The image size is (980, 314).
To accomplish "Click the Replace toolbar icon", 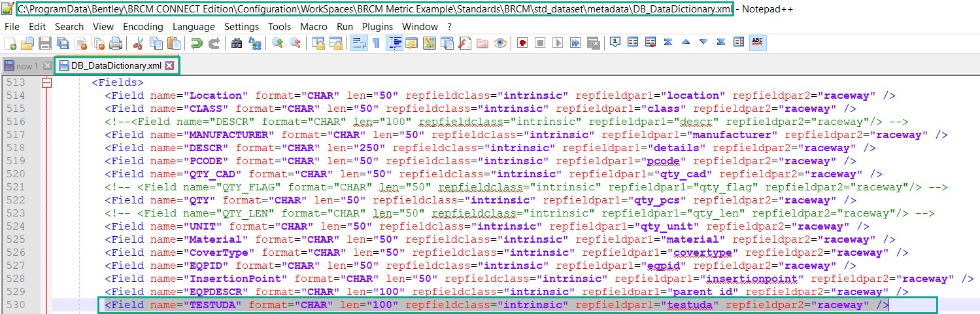I will click(x=254, y=43).
